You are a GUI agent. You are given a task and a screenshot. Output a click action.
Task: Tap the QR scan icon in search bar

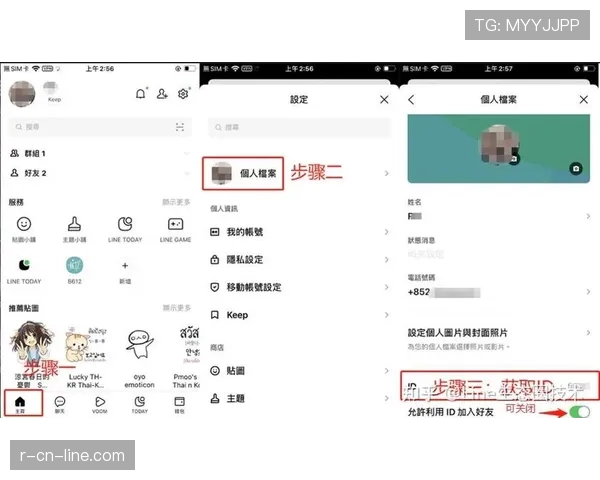[180, 127]
